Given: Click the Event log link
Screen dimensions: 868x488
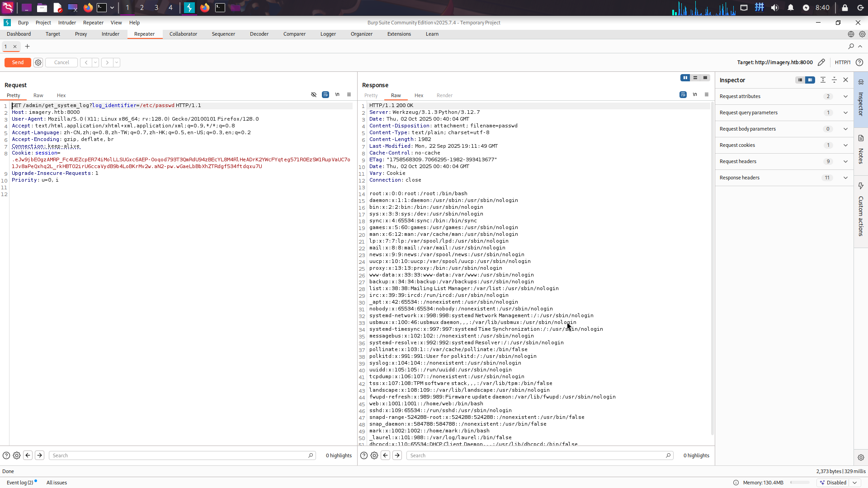Looking at the screenshot, I should click(20, 483).
